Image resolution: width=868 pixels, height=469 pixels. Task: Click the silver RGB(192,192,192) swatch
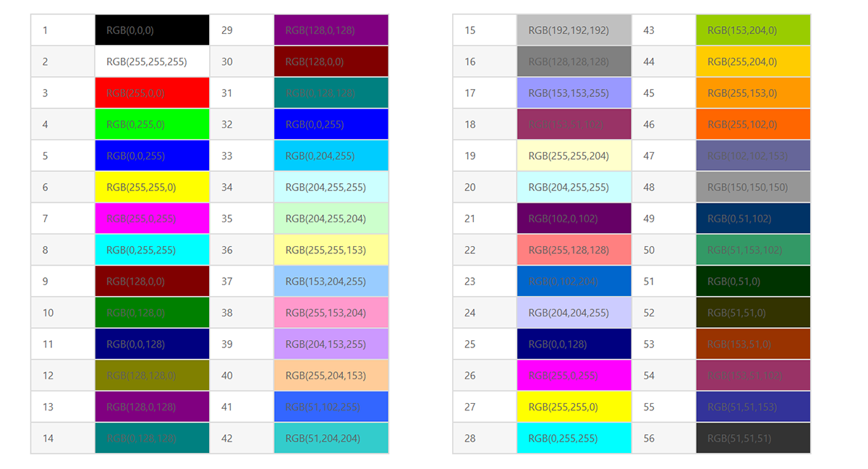574,30
